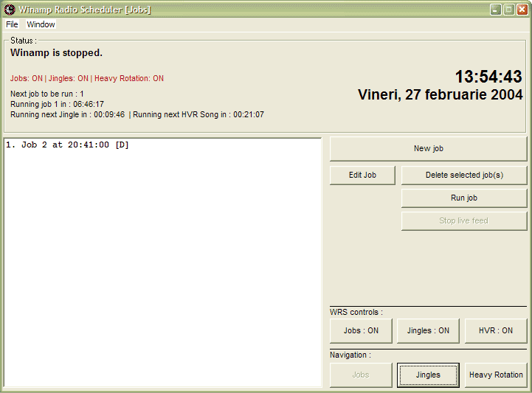The width and height of the screenshot is (532, 393).
Task: Toggle the Jingles : ON control
Action: point(428,330)
